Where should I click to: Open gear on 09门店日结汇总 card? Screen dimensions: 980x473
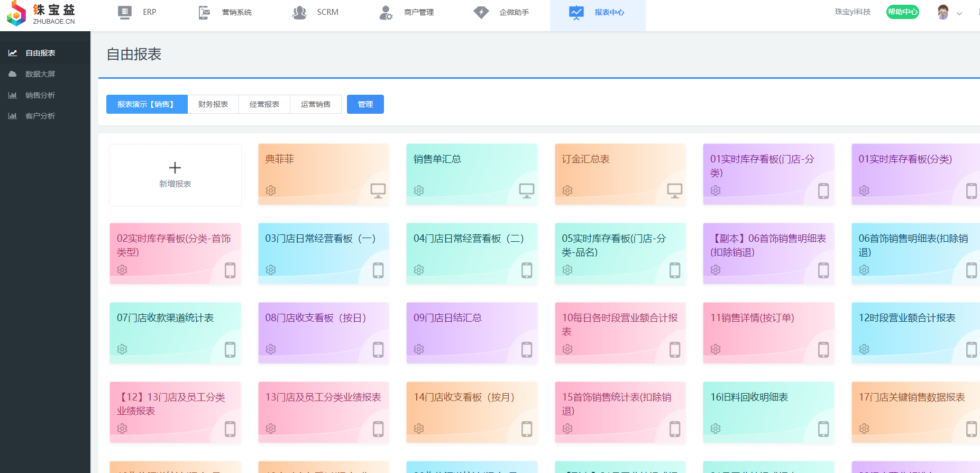pyautogui.click(x=419, y=349)
